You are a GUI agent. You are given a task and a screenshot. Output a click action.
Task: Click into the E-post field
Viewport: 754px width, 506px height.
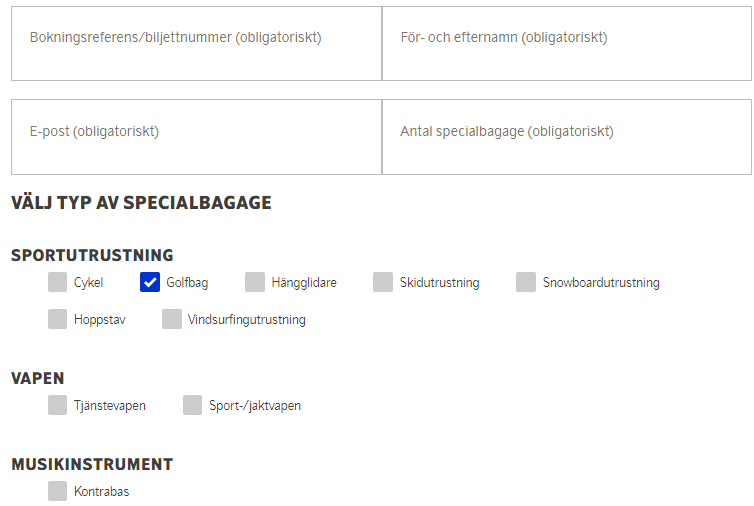[x=196, y=137]
